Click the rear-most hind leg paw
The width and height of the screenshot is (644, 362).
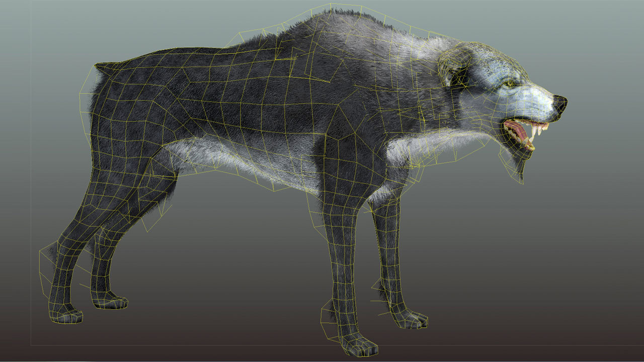coord(68,315)
